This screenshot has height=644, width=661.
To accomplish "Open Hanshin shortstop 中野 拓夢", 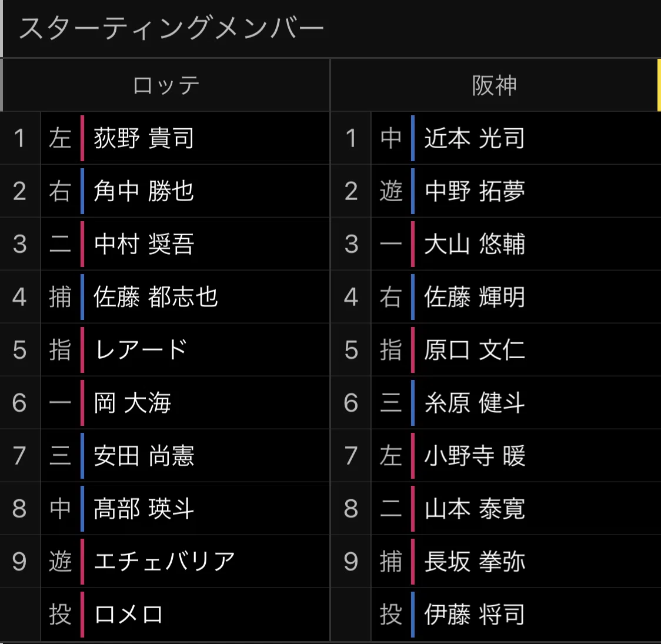I will tap(475, 191).
